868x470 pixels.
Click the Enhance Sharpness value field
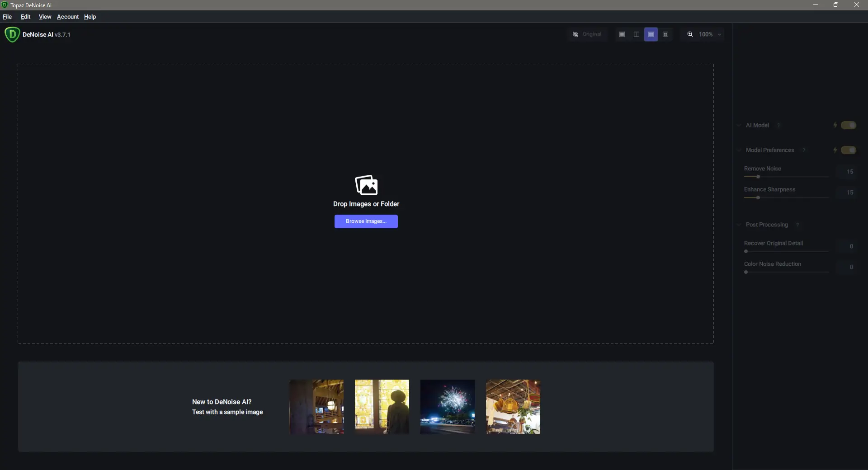click(846, 193)
